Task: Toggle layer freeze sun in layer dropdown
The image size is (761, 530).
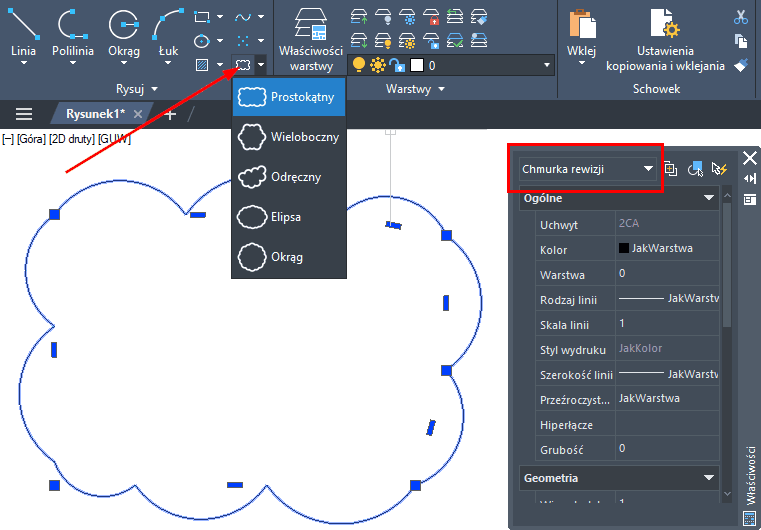Action: coord(377,65)
